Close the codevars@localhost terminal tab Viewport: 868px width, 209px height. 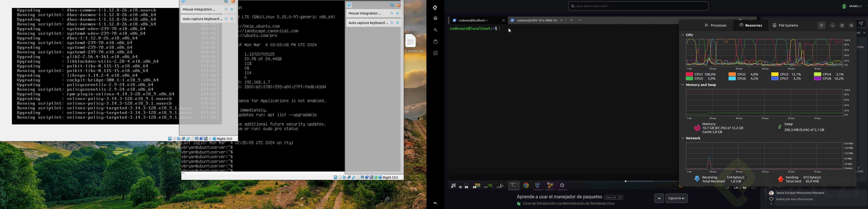click(x=503, y=21)
